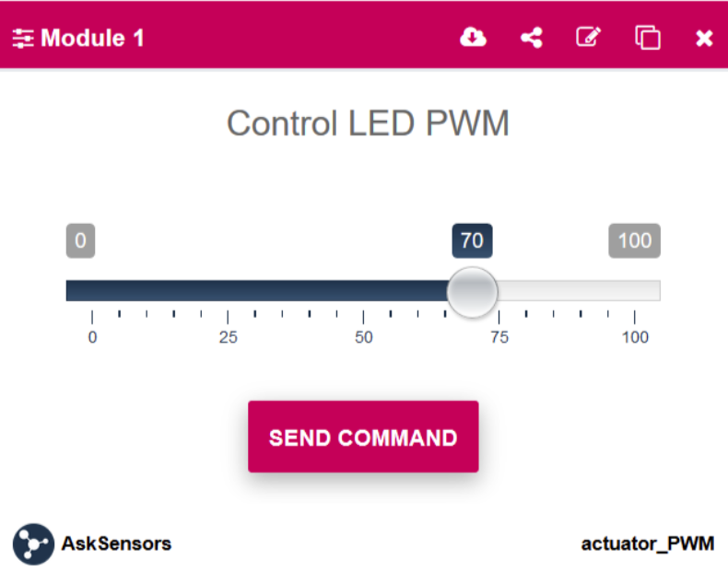Image resolution: width=728 pixels, height=572 pixels.
Task: Click the unfilled slider track right of handle
Action: click(581, 291)
